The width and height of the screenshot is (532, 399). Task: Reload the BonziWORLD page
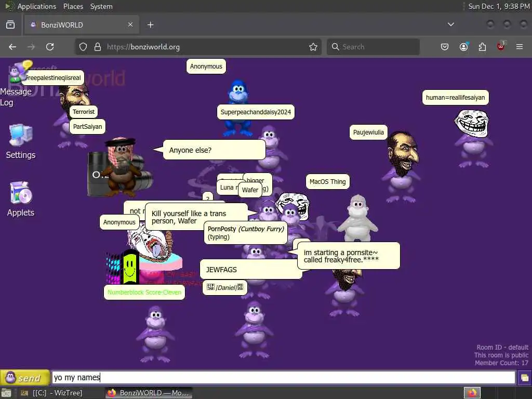[50, 47]
